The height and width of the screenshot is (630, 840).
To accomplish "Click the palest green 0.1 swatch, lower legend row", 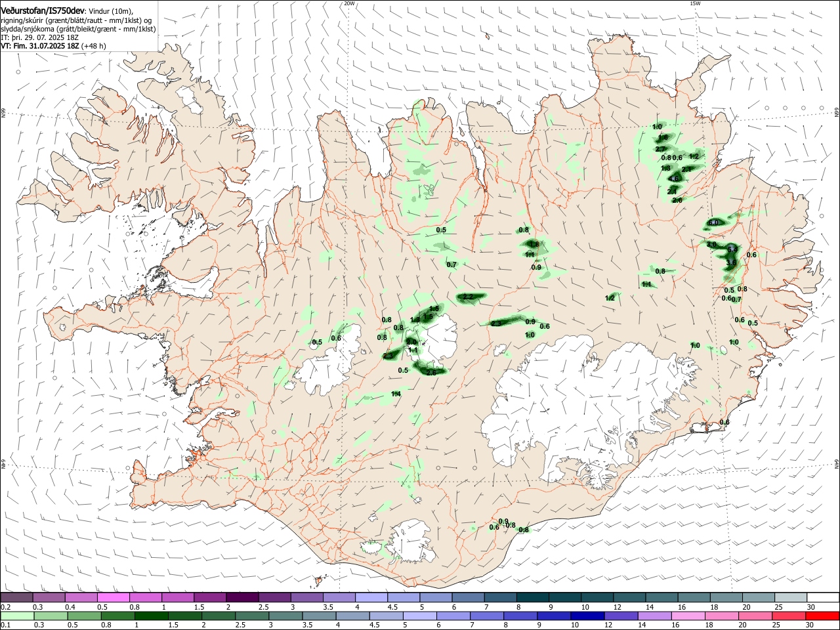I will (x=16, y=616).
